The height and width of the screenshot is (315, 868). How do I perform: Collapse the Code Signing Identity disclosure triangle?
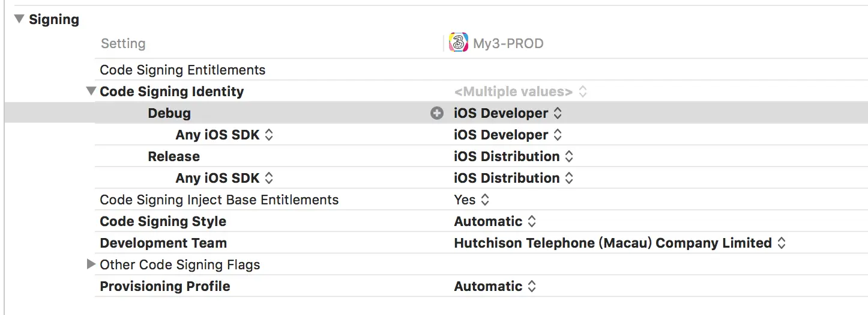(91, 91)
